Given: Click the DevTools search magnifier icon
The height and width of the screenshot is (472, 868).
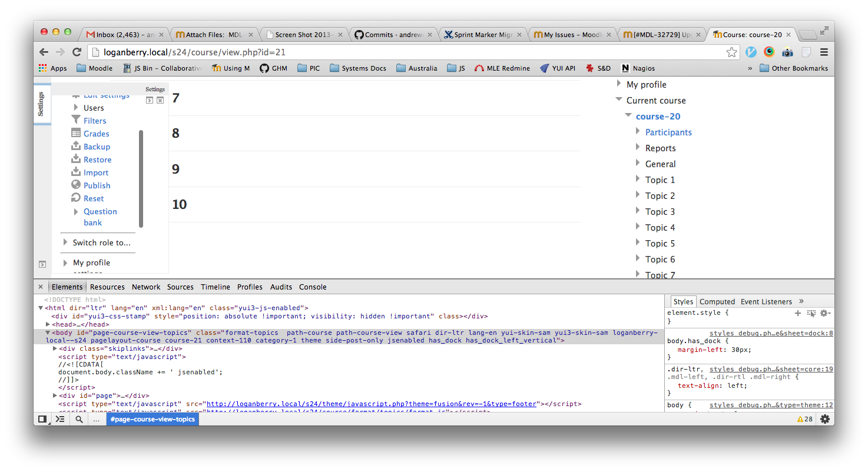Looking at the screenshot, I should click(79, 419).
